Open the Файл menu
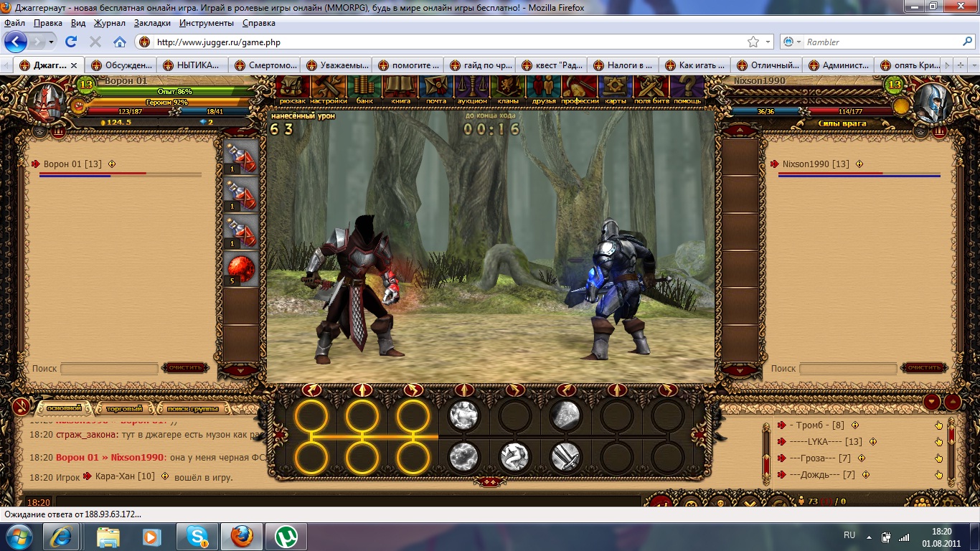 click(x=14, y=23)
